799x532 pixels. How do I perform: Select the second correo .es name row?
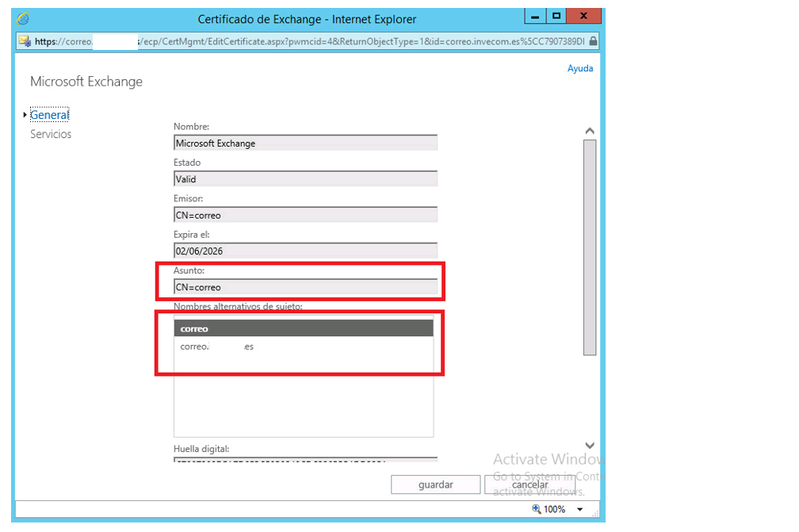click(x=304, y=346)
